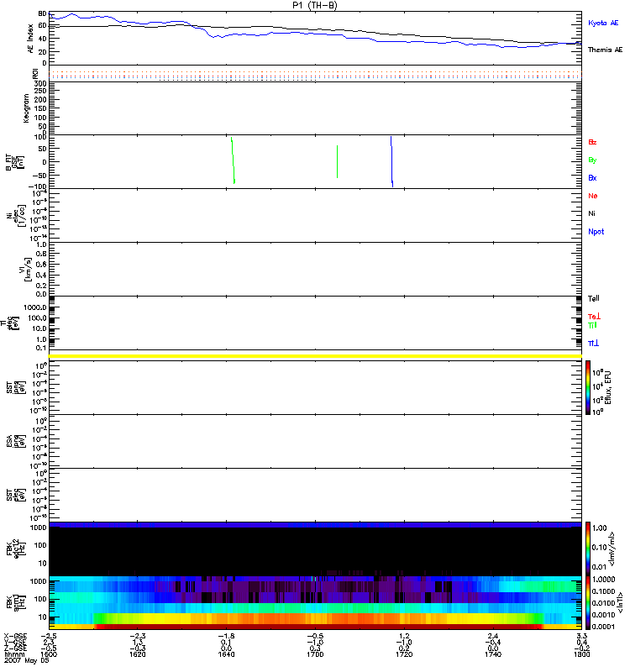This screenshot has height=672, width=630.
Task: Click the red Ne density label
Action: coord(593,196)
